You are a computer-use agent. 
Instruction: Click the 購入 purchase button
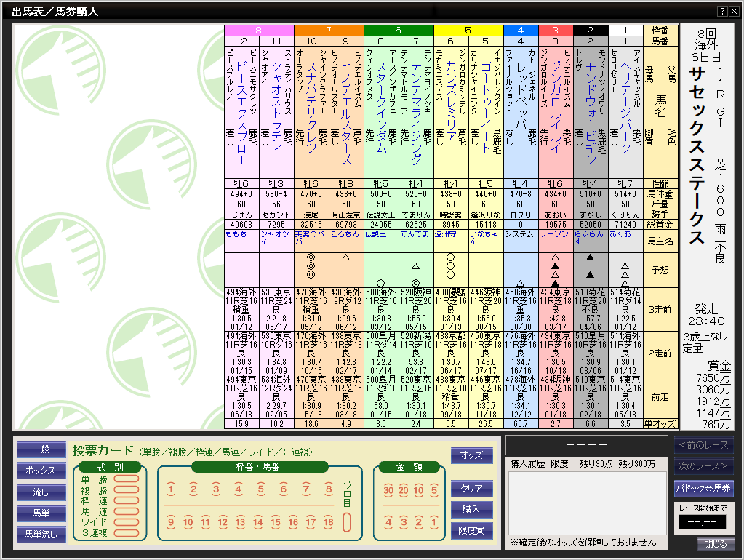(x=472, y=509)
